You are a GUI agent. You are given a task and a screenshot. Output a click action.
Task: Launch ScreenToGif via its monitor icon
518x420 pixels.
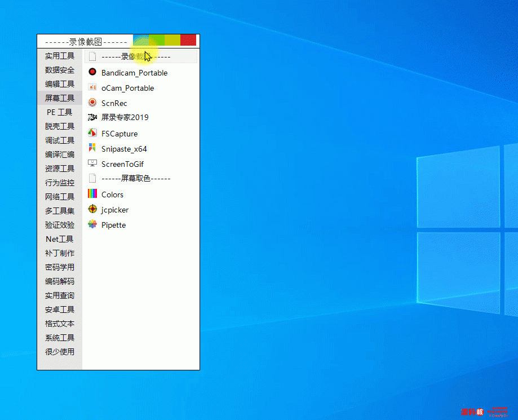pyautogui.click(x=92, y=163)
